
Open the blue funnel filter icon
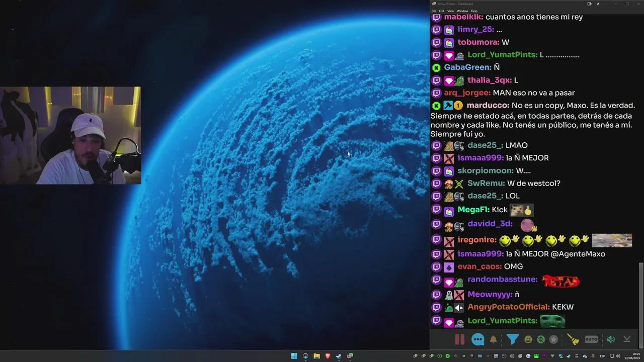[512, 339]
